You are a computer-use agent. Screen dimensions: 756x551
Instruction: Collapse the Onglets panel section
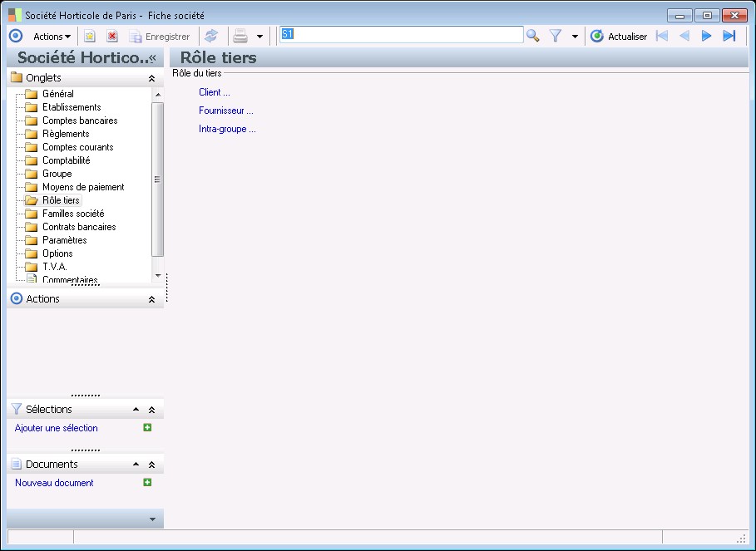(x=151, y=78)
